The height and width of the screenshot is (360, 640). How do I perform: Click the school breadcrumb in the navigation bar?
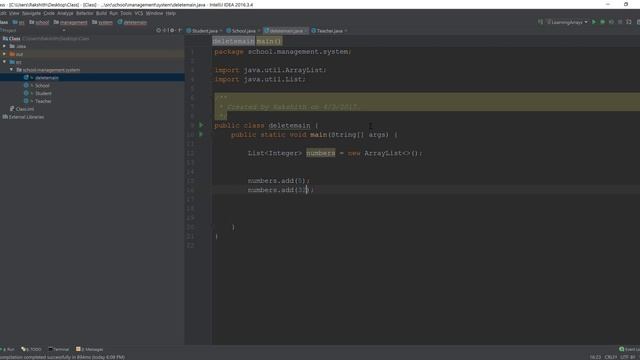point(39,22)
